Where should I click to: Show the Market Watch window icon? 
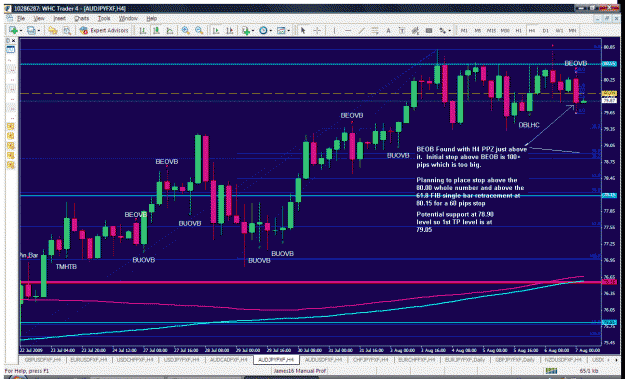click(53, 31)
